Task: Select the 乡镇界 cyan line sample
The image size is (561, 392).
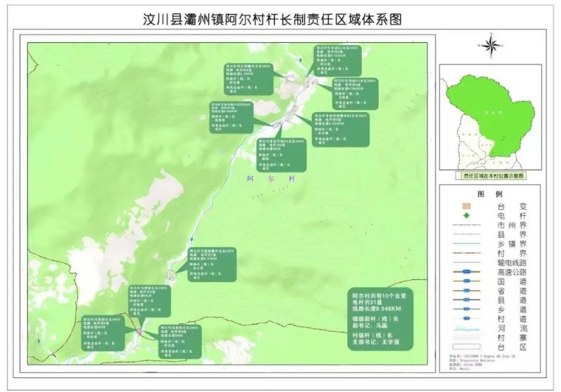Action: coord(466,244)
